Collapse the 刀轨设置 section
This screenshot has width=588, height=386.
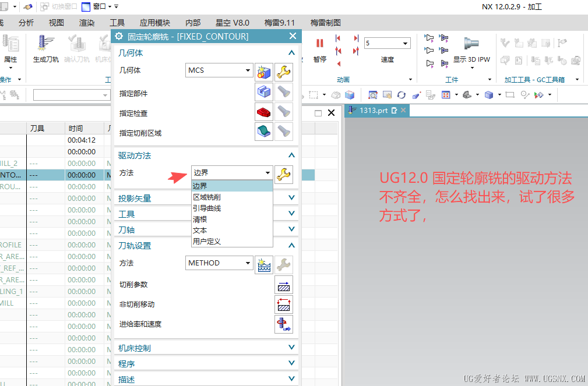pyautogui.click(x=291, y=246)
